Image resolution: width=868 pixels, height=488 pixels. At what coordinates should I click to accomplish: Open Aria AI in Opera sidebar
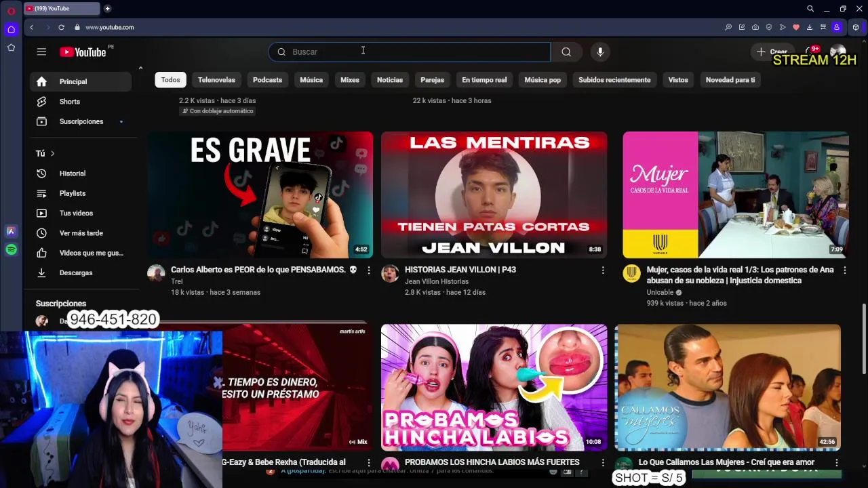click(x=11, y=231)
